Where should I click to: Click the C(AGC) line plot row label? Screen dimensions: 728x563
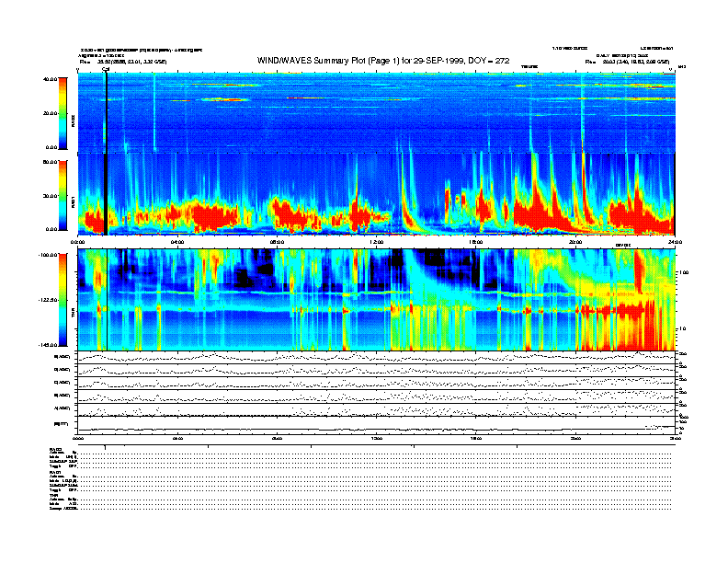coord(63,383)
